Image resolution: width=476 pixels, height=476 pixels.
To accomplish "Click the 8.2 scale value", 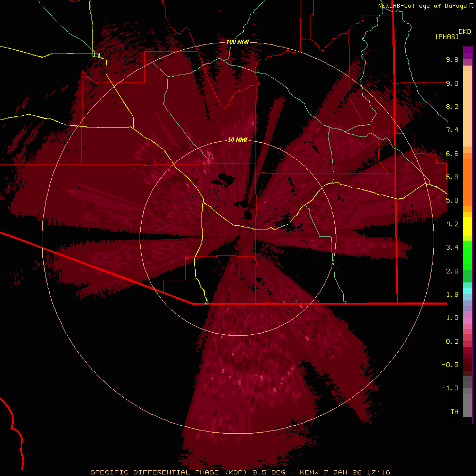I will pos(452,106).
